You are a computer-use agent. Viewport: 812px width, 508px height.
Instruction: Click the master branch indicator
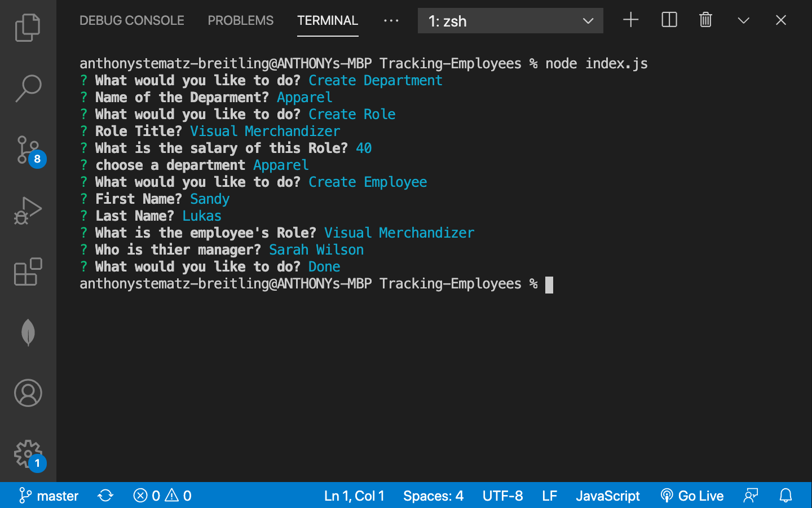coord(49,496)
